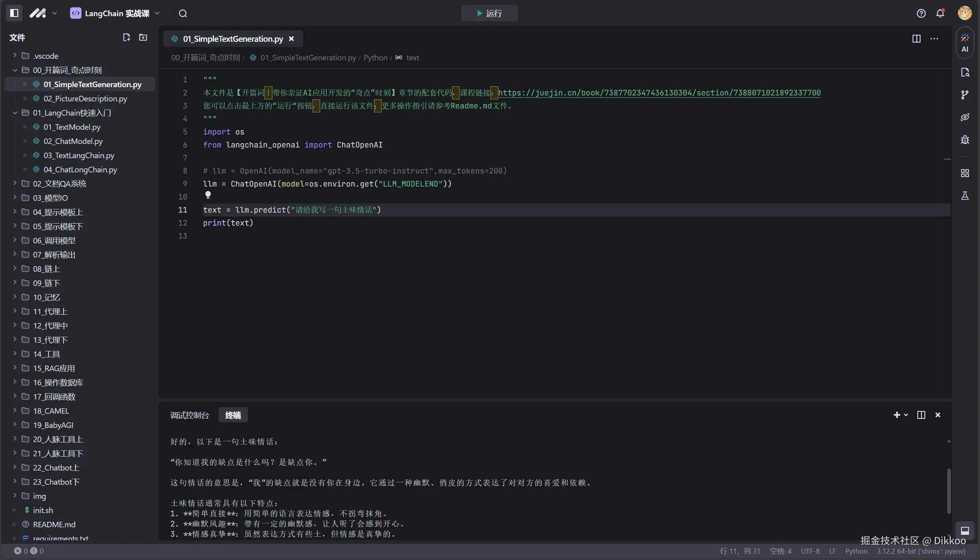Expand the 02_文档QA系统 folder
The width and height of the screenshot is (980, 560).
coord(59,184)
